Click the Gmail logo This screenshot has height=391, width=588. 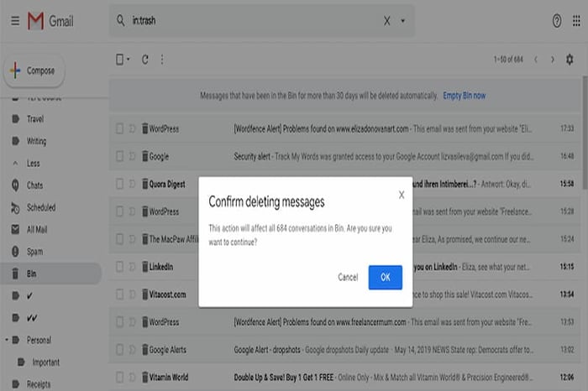[50, 21]
